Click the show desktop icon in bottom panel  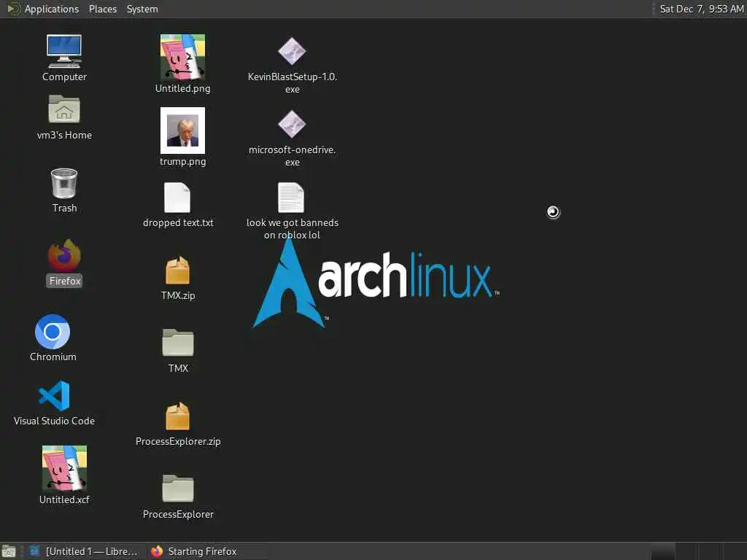pyautogui.click(x=9, y=551)
